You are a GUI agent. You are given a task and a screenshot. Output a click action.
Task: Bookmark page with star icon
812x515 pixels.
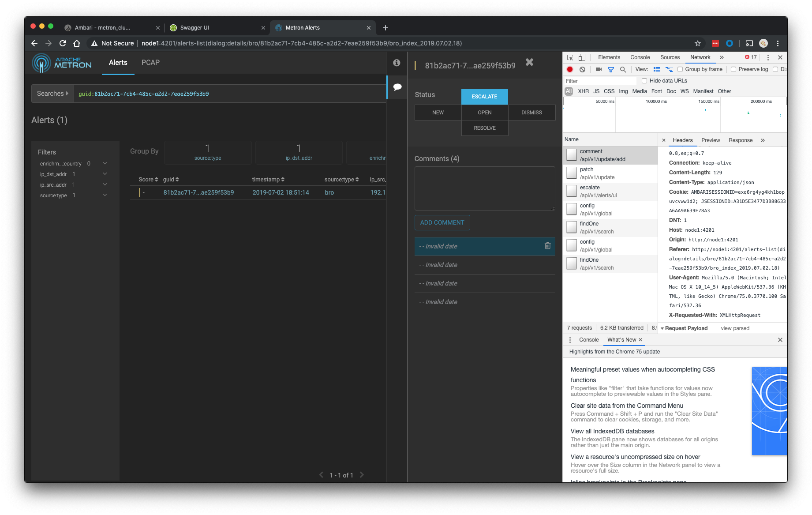click(x=697, y=43)
